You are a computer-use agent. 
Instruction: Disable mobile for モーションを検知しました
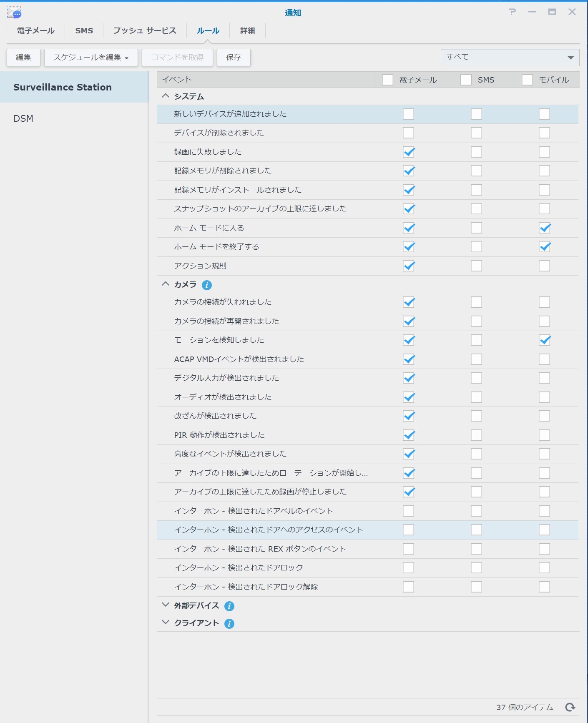[x=544, y=340]
